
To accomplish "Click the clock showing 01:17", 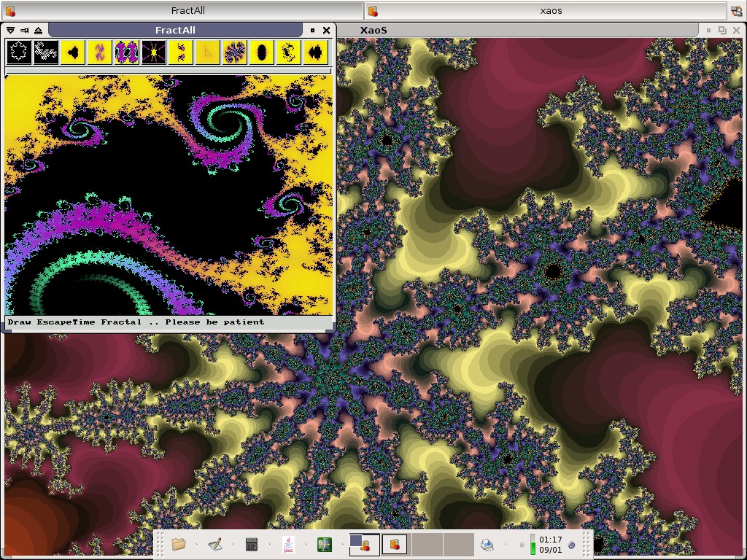I will click(x=551, y=544).
